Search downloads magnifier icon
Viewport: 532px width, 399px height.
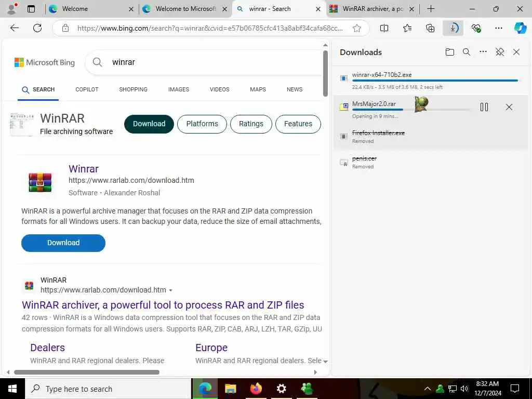point(467,52)
